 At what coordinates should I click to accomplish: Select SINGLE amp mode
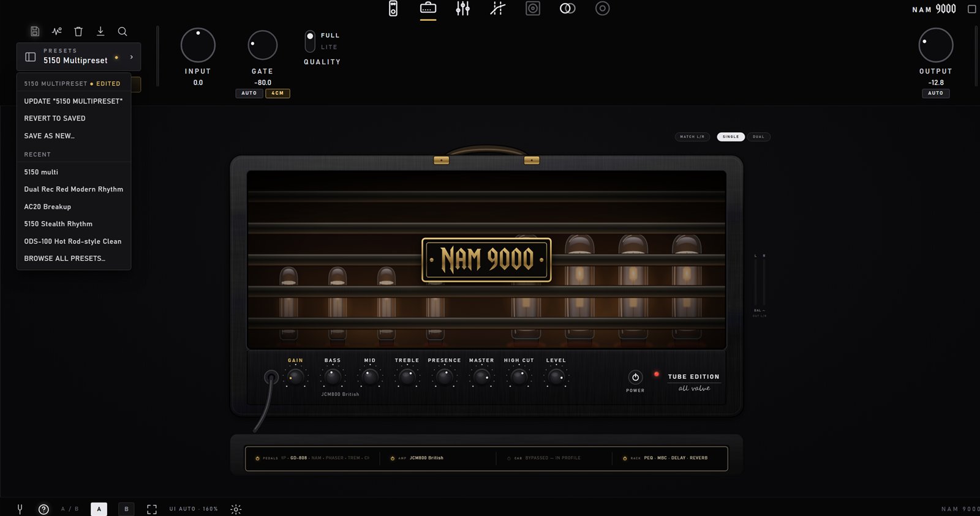pos(731,137)
